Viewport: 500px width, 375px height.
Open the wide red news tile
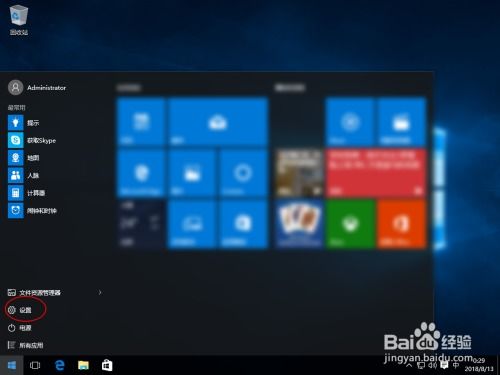376,173
